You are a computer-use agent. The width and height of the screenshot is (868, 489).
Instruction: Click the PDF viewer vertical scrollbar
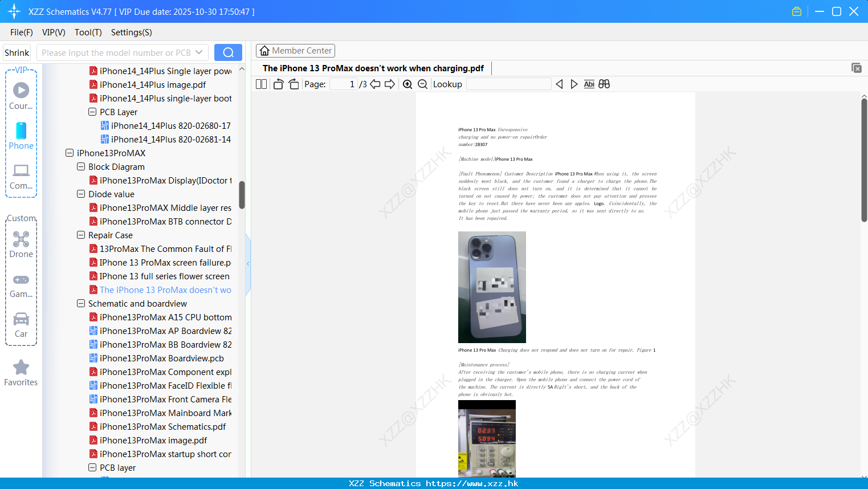point(864,160)
